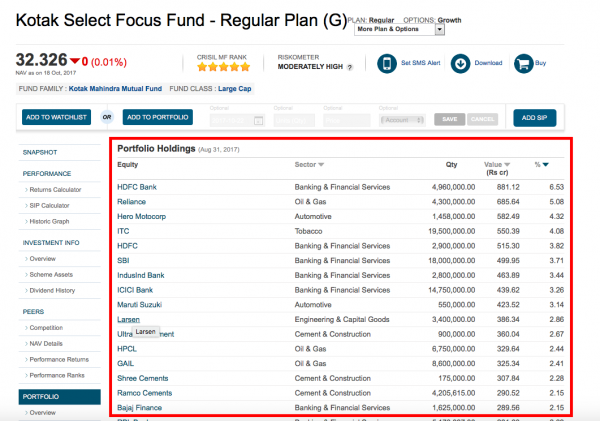Click the Set SMS Alert phone icon
This screenshot has height=421, width=600.
tap(387, 63)
